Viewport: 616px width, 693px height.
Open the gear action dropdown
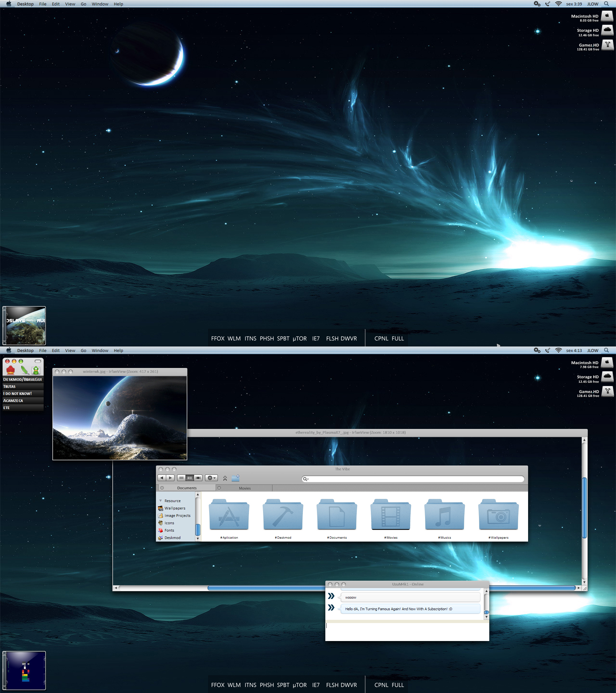211,478
